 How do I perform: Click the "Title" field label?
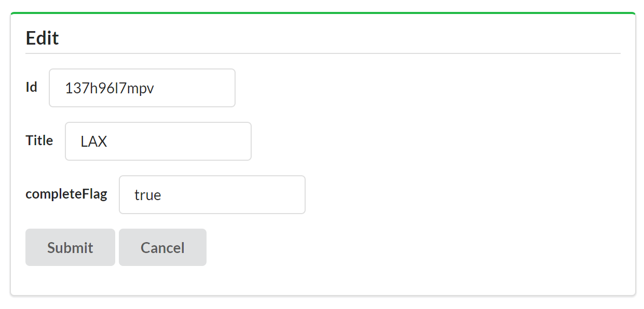(39, 141)
